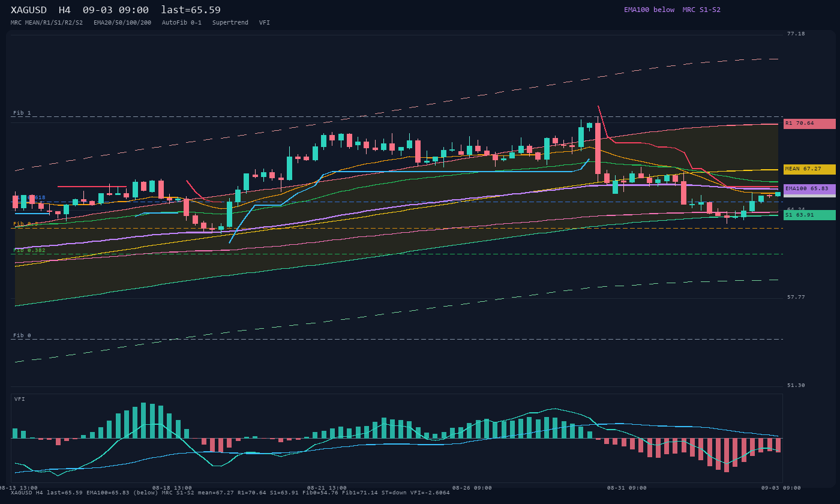Click the Fib 0.5 level label
This screenshot has width=840, height=504.
pyautogui.click(x=26, y=224)
